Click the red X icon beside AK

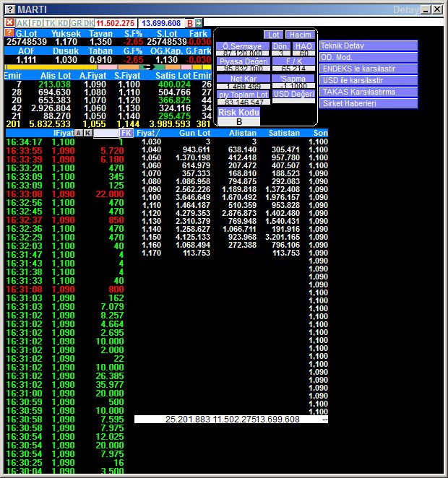(x=10, y=23)
